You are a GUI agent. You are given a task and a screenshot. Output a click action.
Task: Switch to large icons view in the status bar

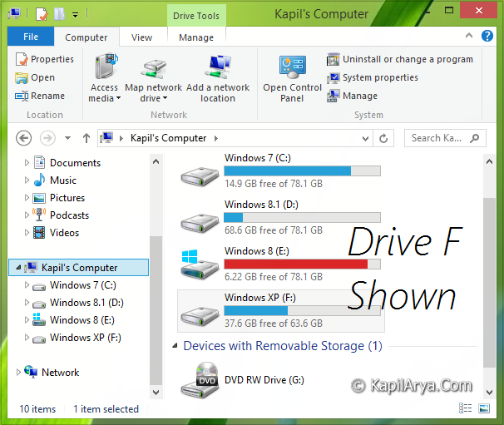point(484,408)
